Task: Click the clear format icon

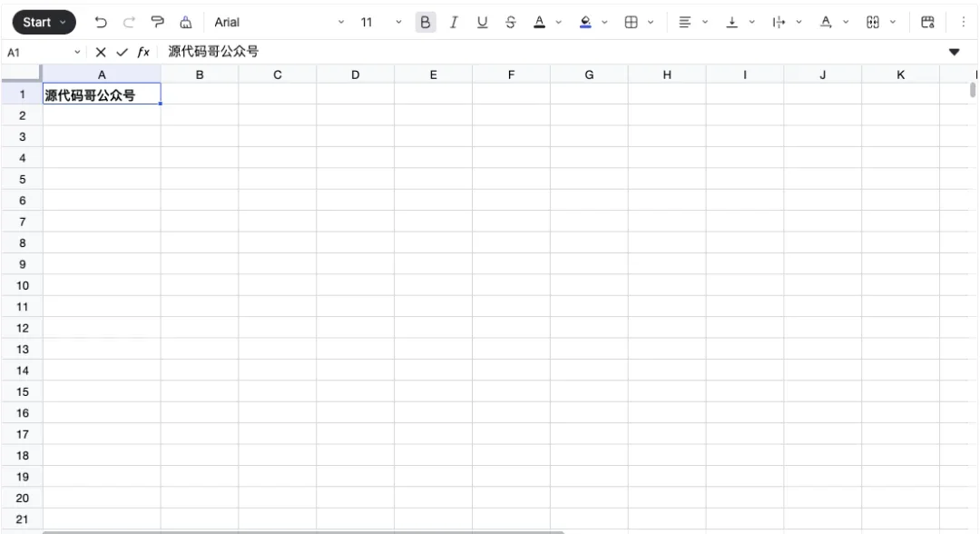Action: pos(186,22)
